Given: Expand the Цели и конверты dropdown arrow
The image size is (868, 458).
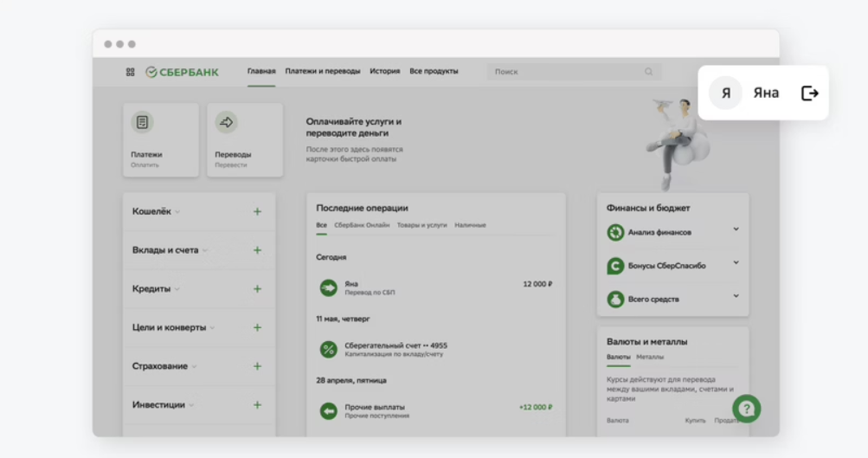Looking at the screenshot, I should [213, 328].
